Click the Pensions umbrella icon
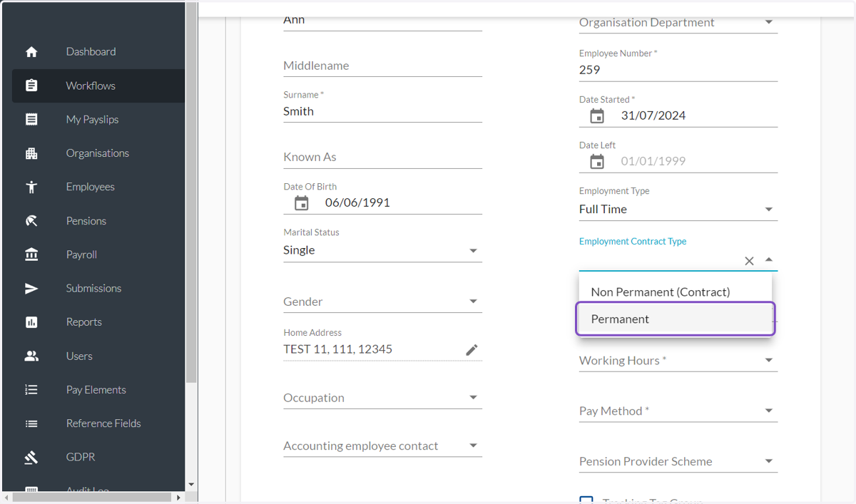The height and width of the screenshot is (504, 856). tap(31, 221)
